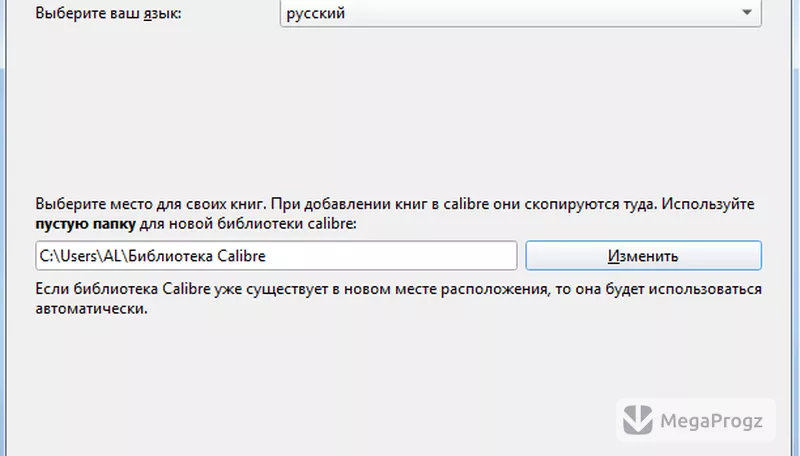Click the MegaProgz shield logo icon
This screenshot has height=456, width=800.
[638, 420]
